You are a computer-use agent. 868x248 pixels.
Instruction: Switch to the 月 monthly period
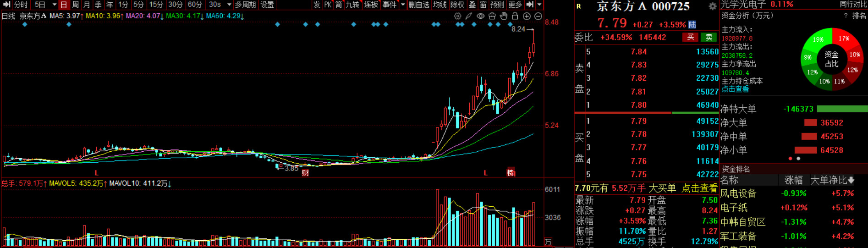pos(87,5)
